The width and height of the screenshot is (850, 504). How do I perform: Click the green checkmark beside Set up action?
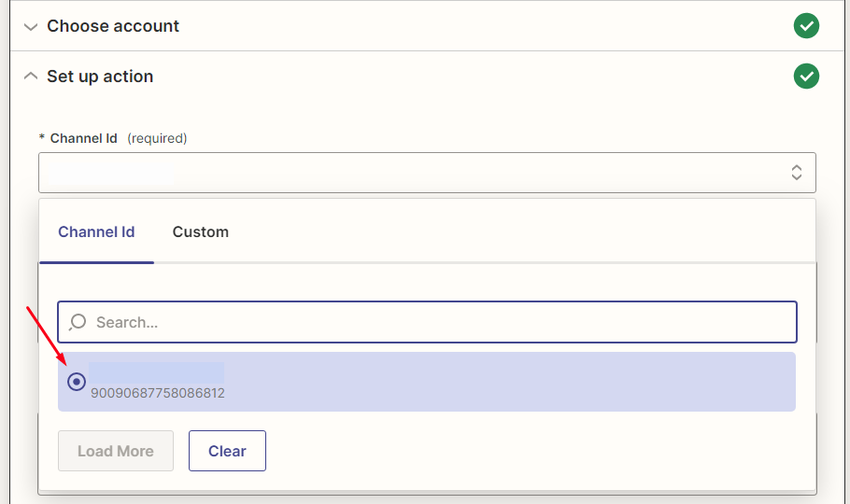tap(806, 77)
